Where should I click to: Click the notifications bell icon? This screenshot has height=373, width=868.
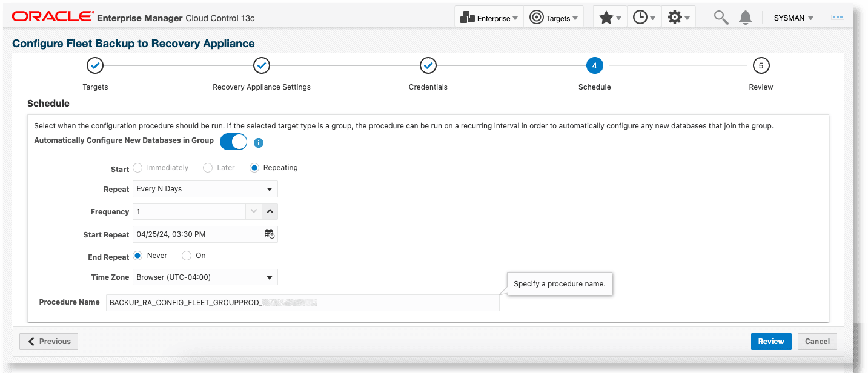pos(746,17)
